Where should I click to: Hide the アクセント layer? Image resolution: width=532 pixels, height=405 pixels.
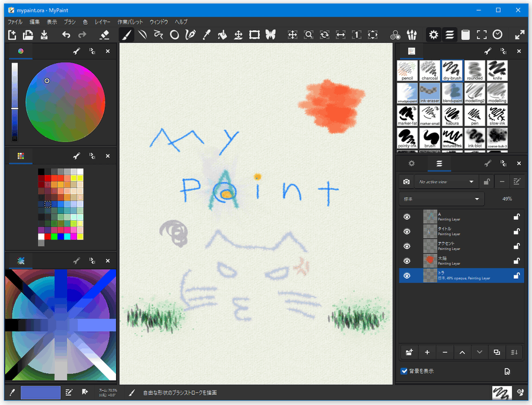click(407, 246)
